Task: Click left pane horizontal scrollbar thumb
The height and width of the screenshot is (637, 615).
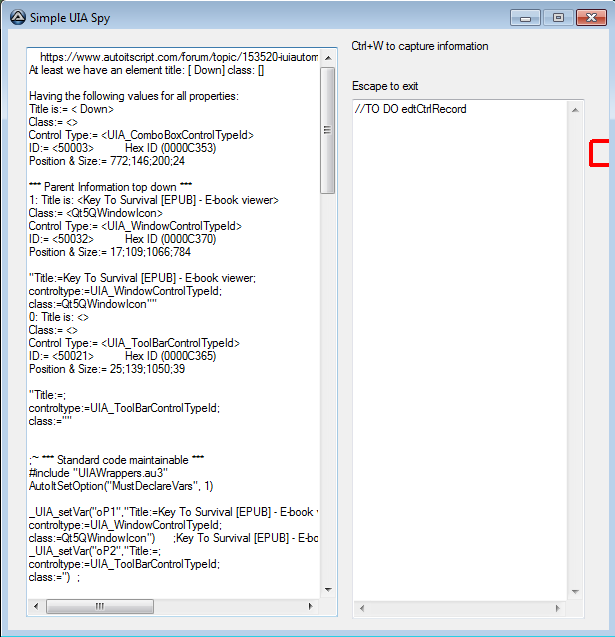Action: click(x=100, y=607)
